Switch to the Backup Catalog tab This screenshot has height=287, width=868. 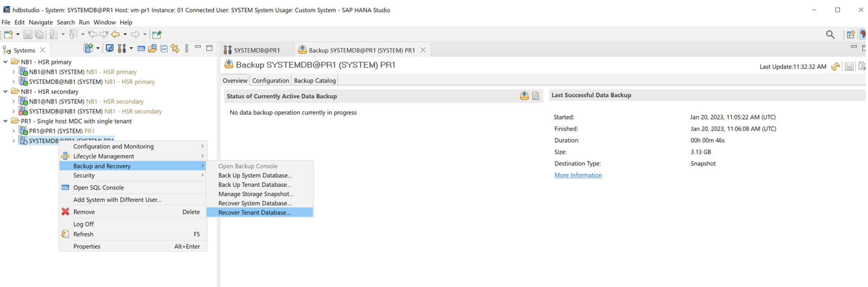pos(315,81)
